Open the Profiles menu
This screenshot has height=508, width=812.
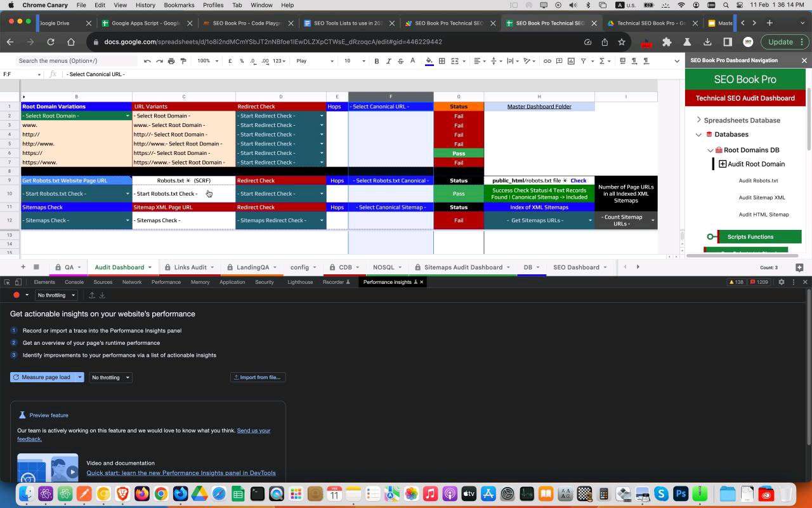(x=213, y=5)
